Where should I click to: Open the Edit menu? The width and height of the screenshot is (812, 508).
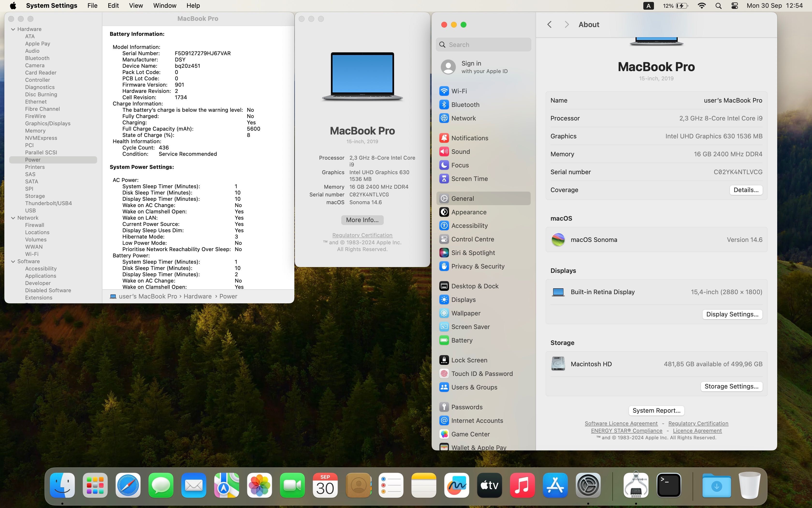click(113, 6)
